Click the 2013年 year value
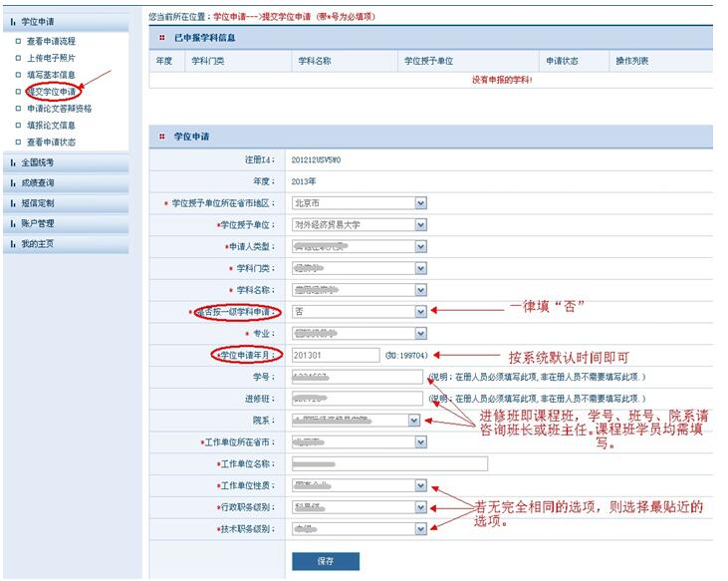Image resolution: width=728 pixels, height=581 pixels. [304, 181]
